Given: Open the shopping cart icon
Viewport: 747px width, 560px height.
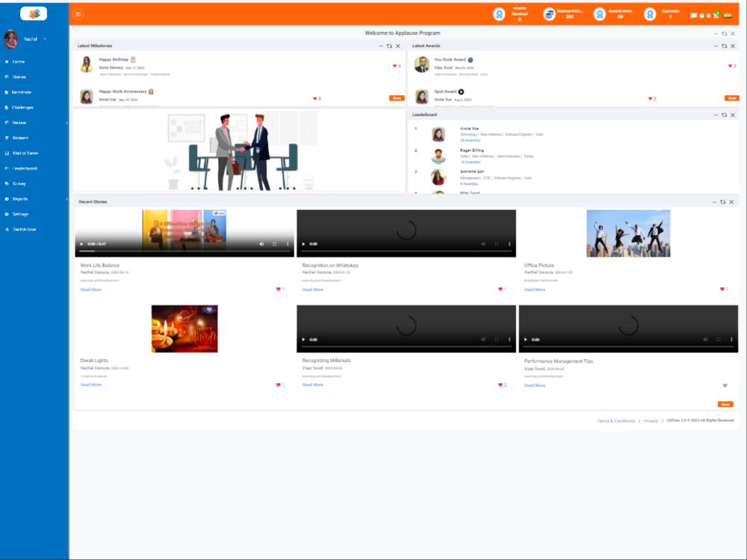Looking at the screenshot, I should click(x=716, y=15).
